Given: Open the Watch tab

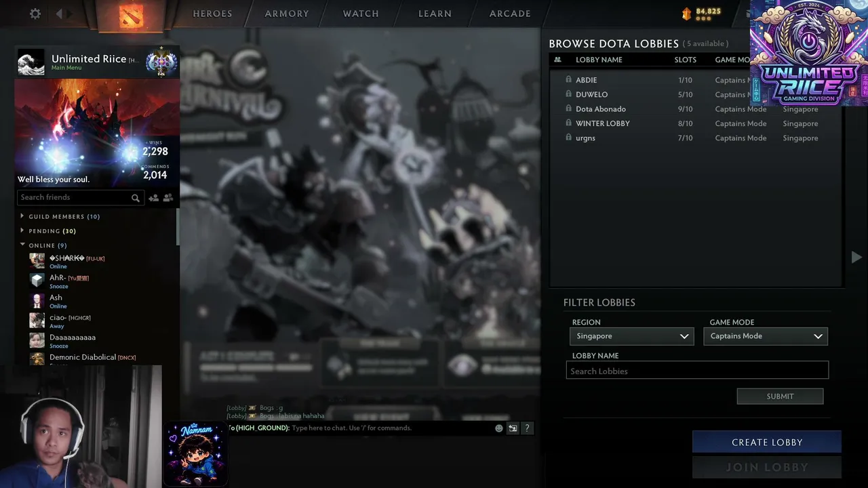Looking at the screenshot, I should pyautogui.click(x=361, y=14).
